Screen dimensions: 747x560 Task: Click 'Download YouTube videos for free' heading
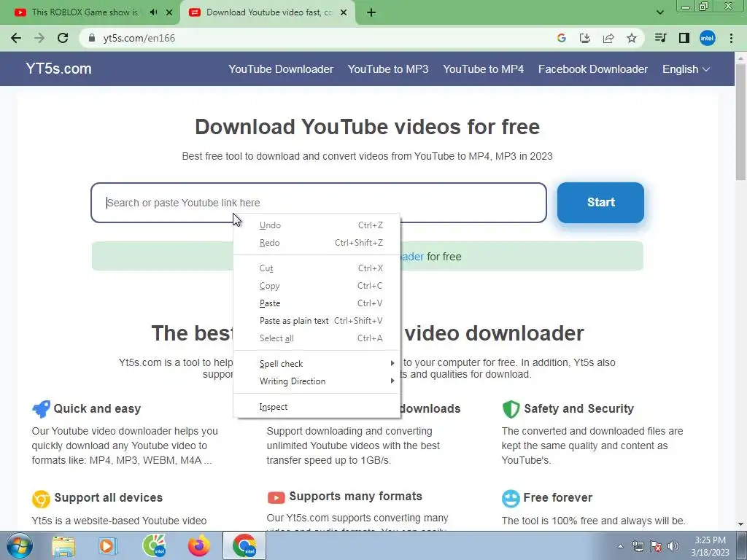(368, 127)
